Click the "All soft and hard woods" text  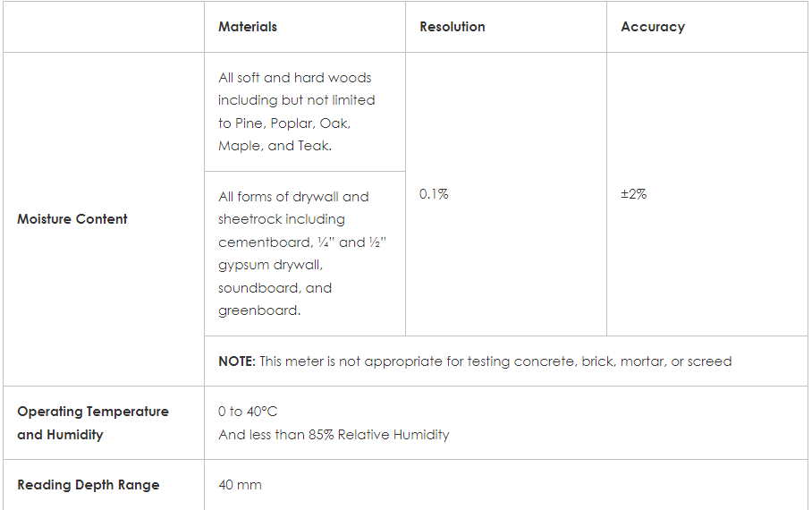pyautogui.click(x=295, y=78)
